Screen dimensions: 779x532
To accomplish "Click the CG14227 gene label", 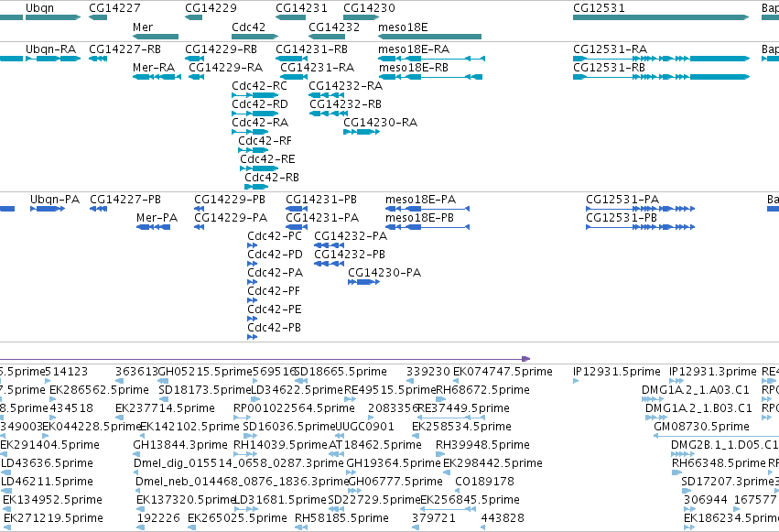I will (x=114, y=8).
